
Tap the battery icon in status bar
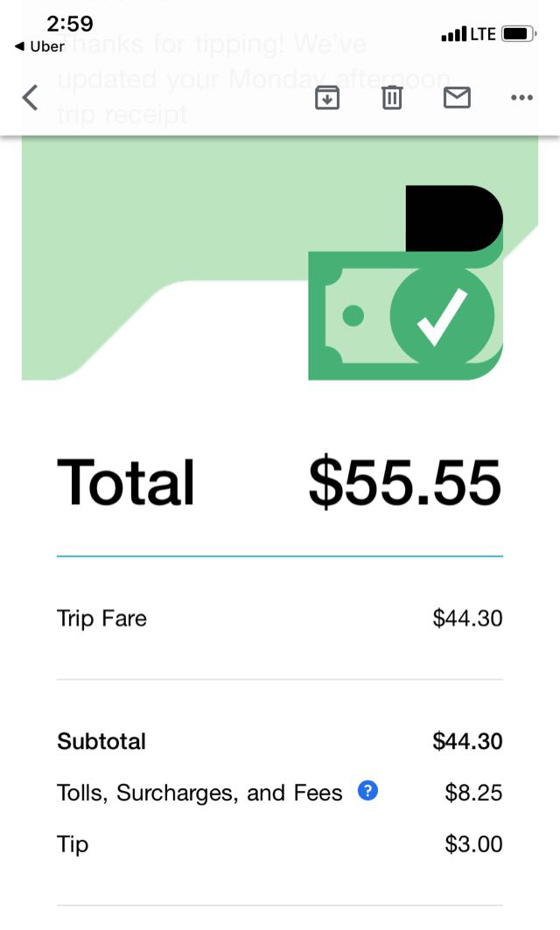coord(518,34)
